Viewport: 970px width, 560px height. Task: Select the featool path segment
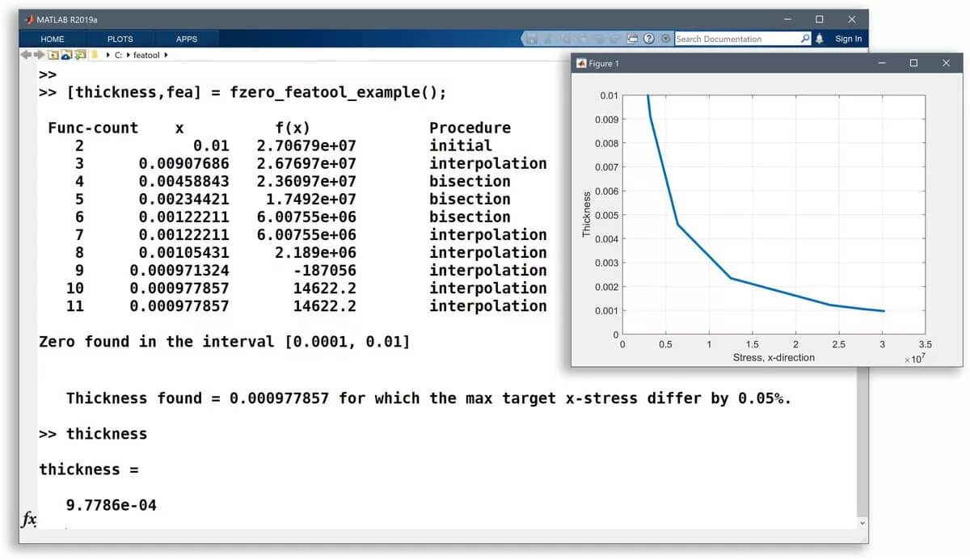[146, 55]
